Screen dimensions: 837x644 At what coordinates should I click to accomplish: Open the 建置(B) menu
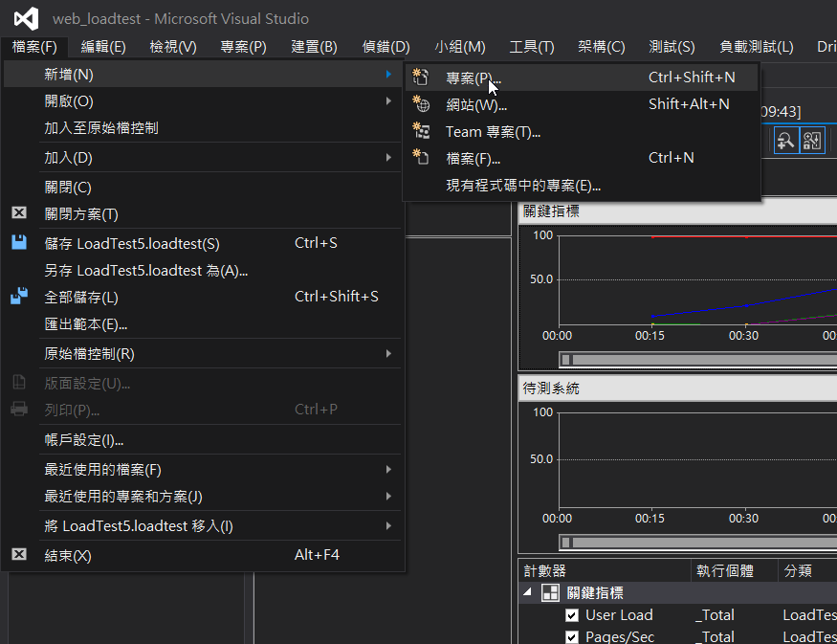click(x=315, y=47)
